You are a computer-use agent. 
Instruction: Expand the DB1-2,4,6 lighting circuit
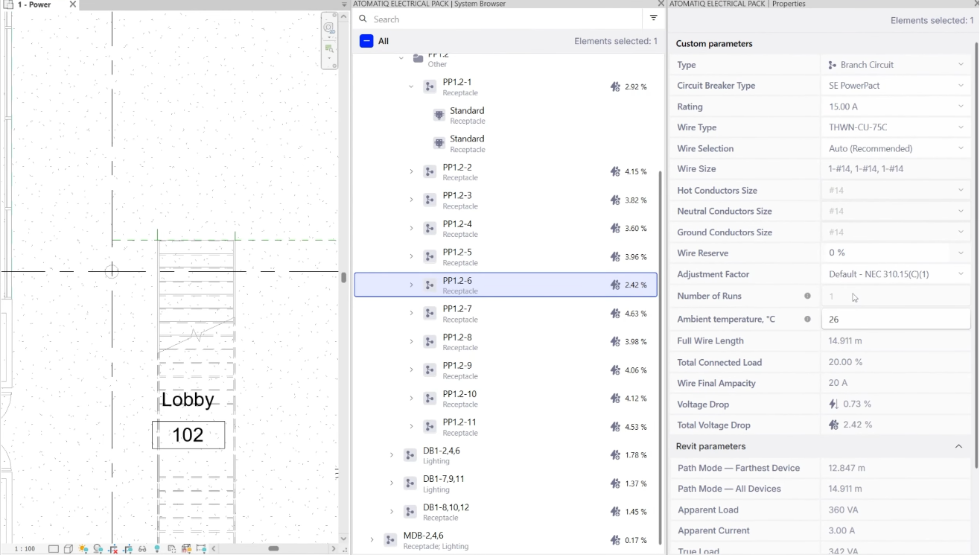pos(392,454)
